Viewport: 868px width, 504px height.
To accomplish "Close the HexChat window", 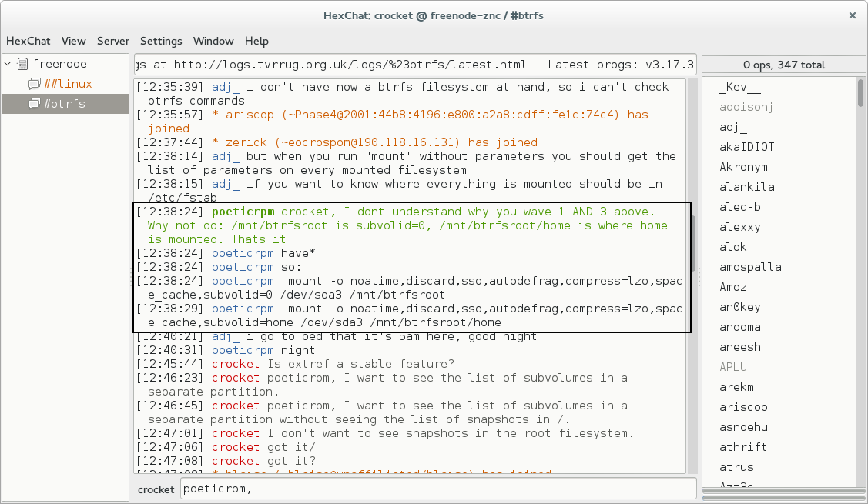I will (x=853, y=15).
